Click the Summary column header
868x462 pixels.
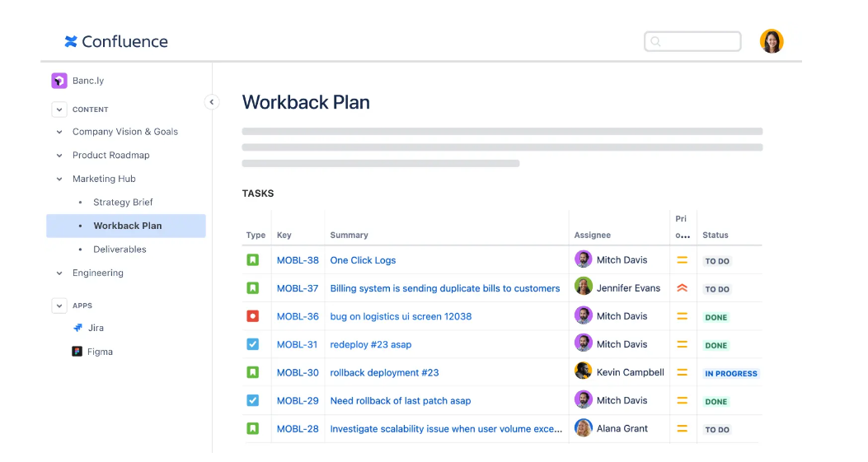point(349,236)
